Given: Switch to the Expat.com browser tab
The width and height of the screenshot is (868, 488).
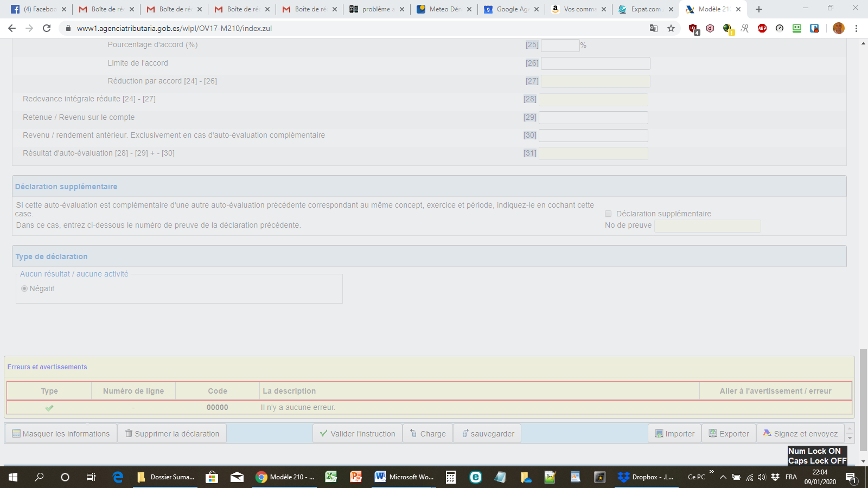Looking at the screenshot, I should 645,9.
